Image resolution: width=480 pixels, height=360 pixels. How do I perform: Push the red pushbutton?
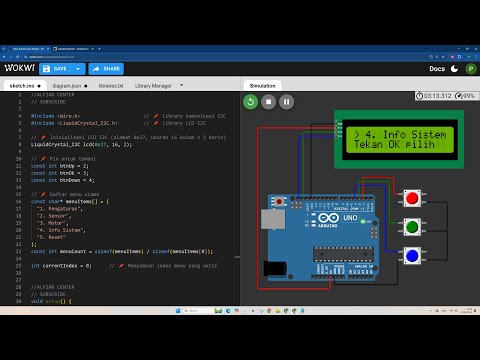point(412,198)
